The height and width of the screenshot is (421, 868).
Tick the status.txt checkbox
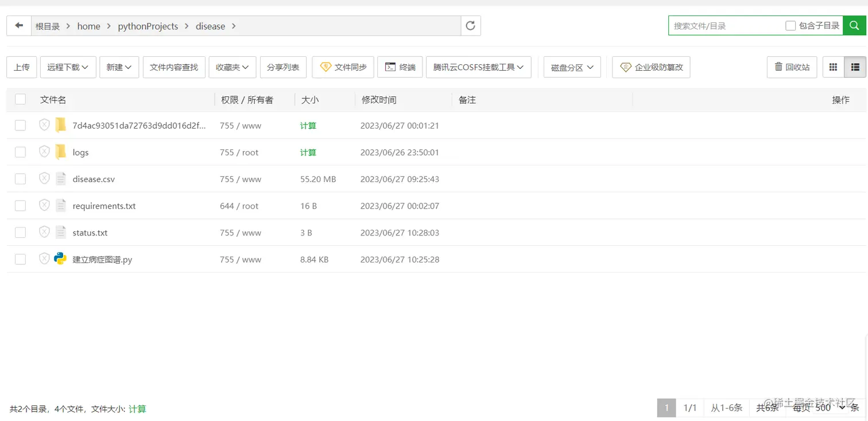coord(21,233)
